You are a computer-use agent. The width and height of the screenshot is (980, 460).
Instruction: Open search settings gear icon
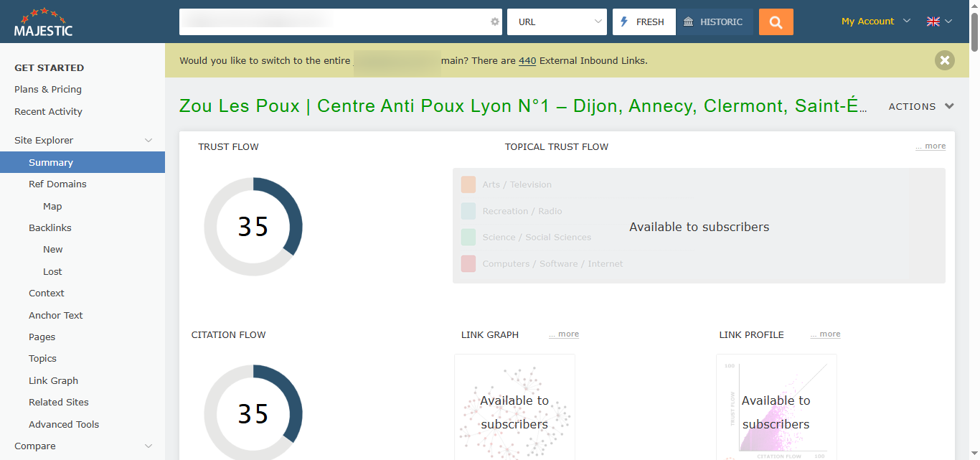[494, 22]
